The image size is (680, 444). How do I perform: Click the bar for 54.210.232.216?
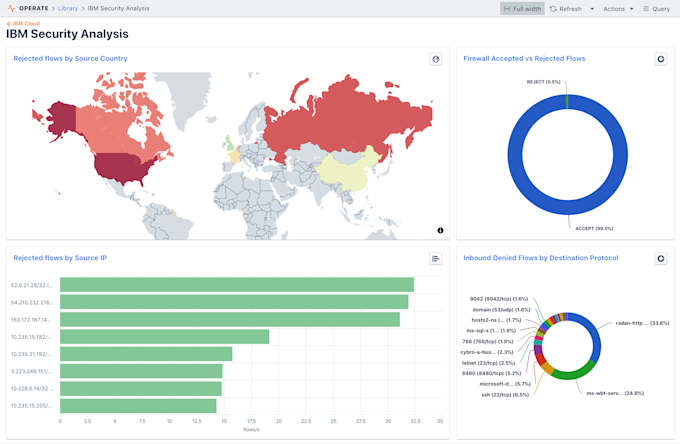(x=234, y=302)
